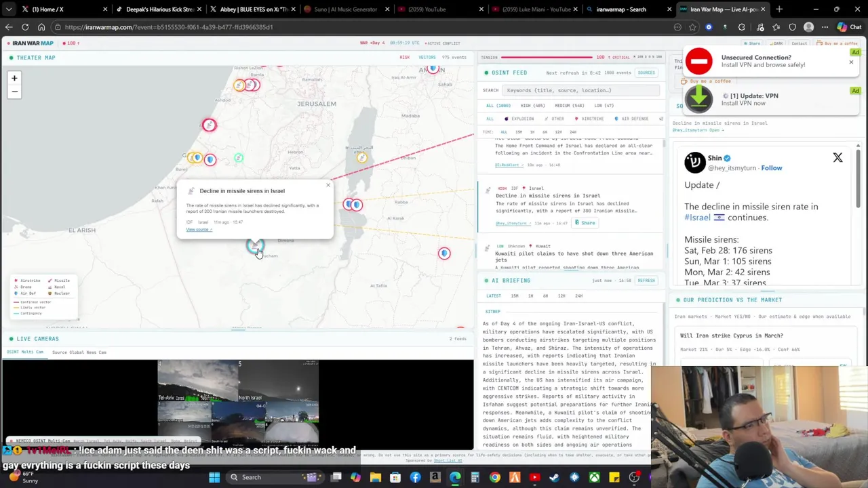Select 12H range in AI Briefing
The height and width of the screenshot is (488, 868).
point(561,296)
